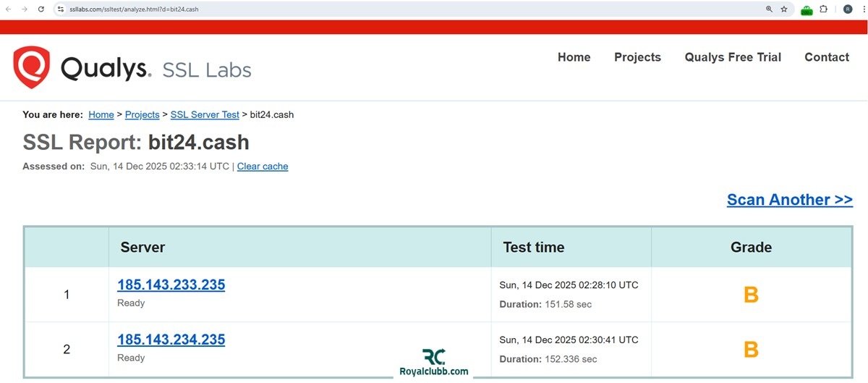Open the zoom magnifier icon in address bar
The height and width of the screenshot is (383, 868).
(769, 9)
